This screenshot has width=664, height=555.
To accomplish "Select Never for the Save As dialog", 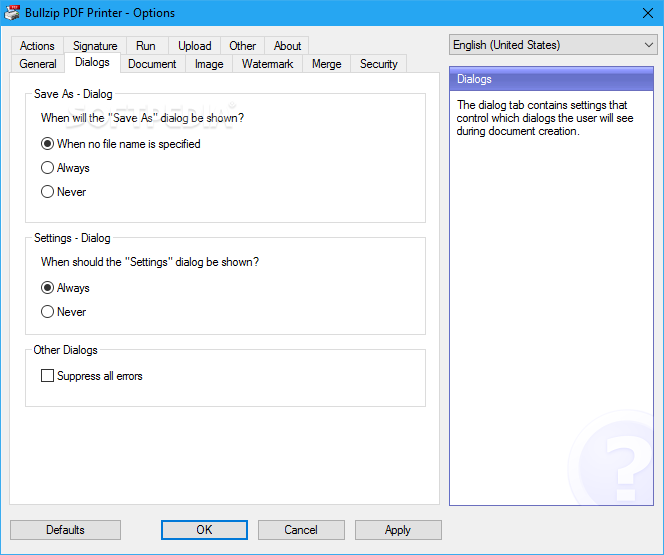I will tap(64, 192).
